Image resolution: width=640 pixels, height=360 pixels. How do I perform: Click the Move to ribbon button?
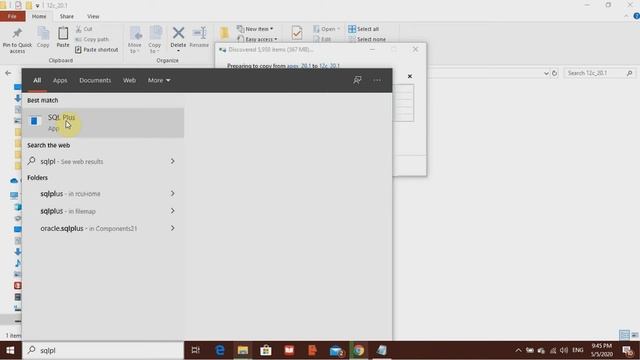point(135,40)
